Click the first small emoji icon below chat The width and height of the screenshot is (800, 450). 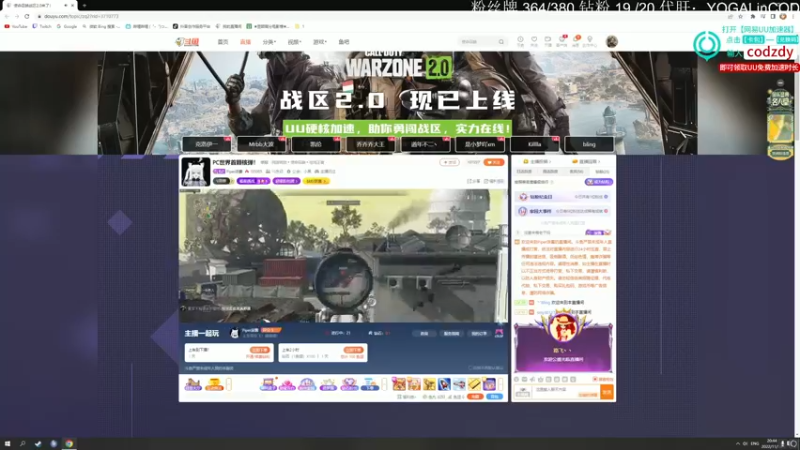(x=517, y=380)
